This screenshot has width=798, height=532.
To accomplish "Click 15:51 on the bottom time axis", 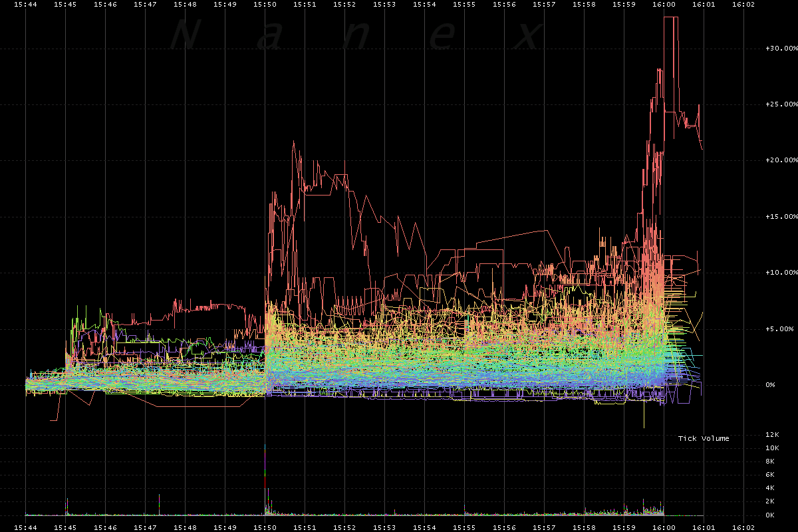I will tap(305, 527).
